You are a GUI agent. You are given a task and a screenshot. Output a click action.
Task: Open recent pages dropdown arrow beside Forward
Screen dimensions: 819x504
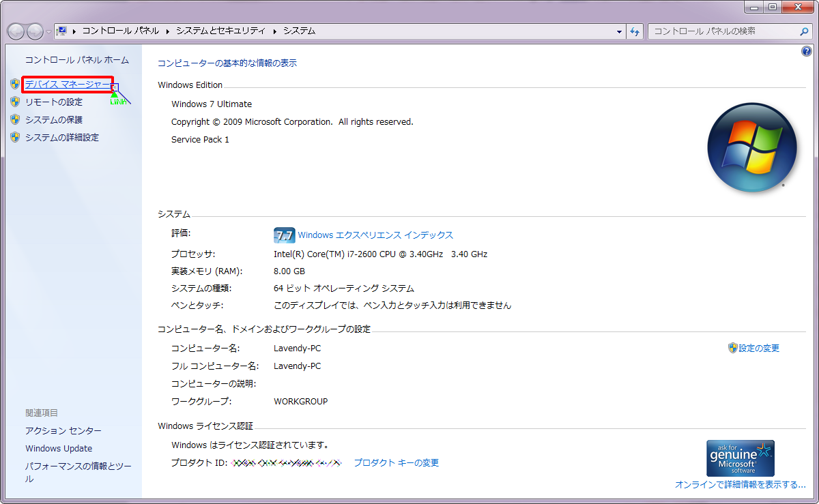[x=48, y=32]
